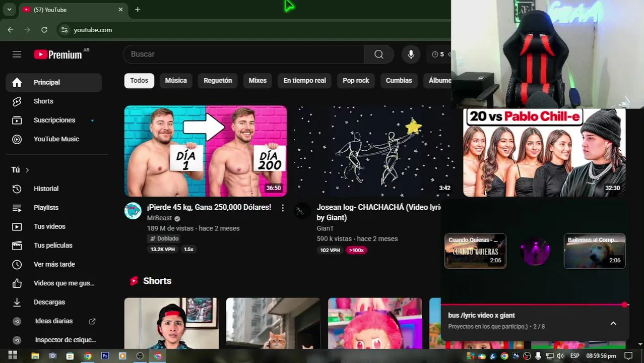Play the Cuando Quieras queue thumbnail
644x363 pixels.
point(475,251)
